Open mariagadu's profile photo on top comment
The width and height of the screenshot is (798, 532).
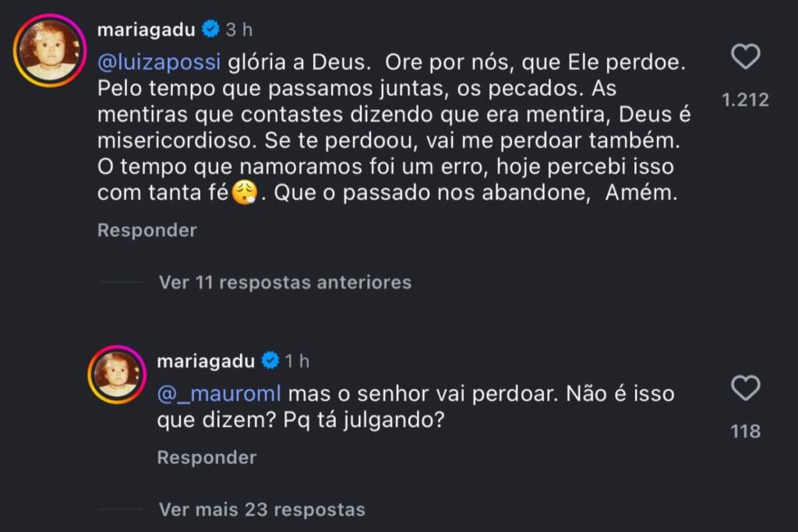pyautogui.click(x=50, y=51)
